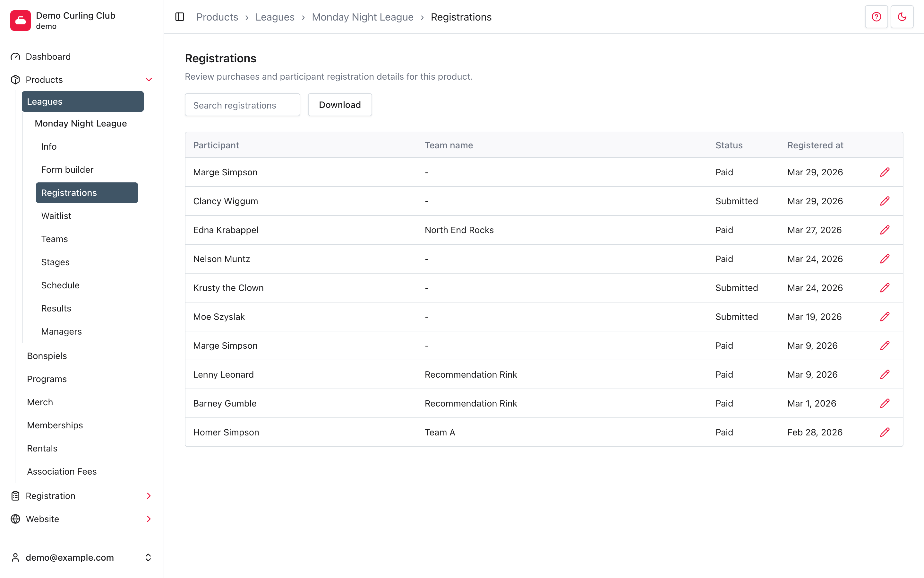Click the Demo Curling Club logo
The height and width of the screenshot is (578, 924).
[x=21, y=20]
